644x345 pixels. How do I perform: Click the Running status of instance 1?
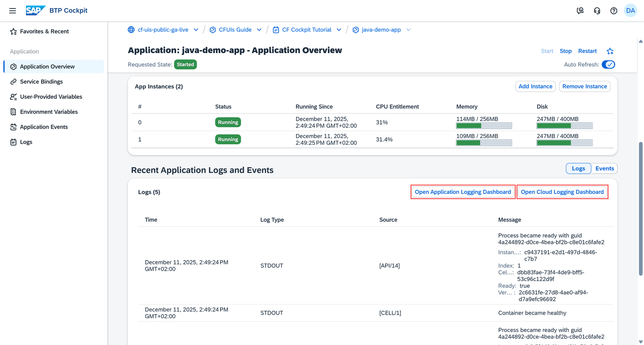pyautogui.click(x=228, y=139)
